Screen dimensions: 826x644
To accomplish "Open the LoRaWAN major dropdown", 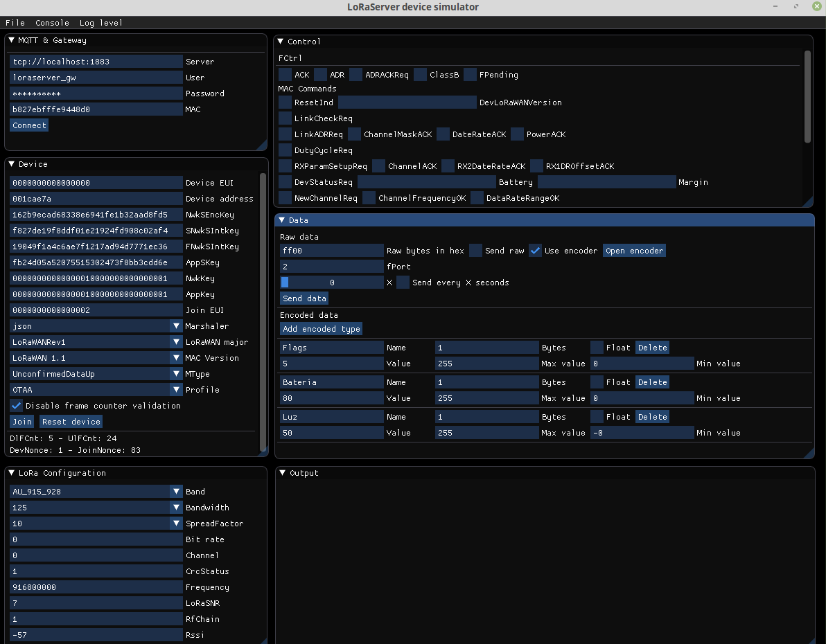I will coord(177,342).
